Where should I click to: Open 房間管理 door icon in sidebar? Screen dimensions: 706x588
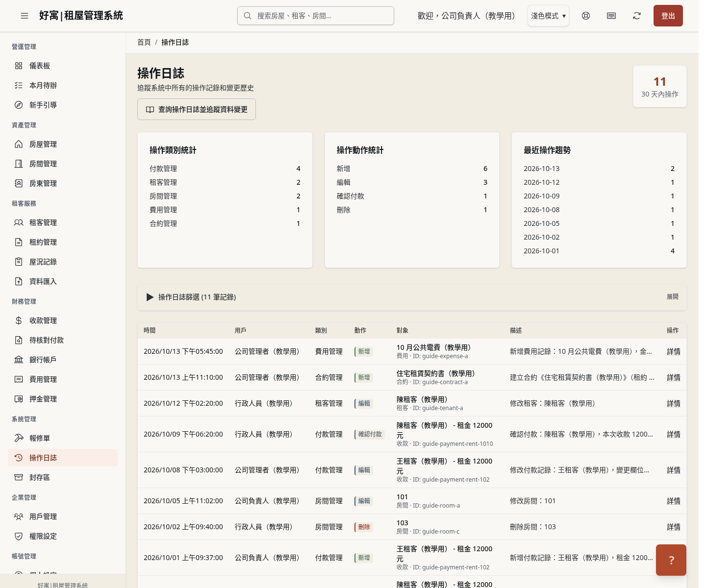(19, 164)
